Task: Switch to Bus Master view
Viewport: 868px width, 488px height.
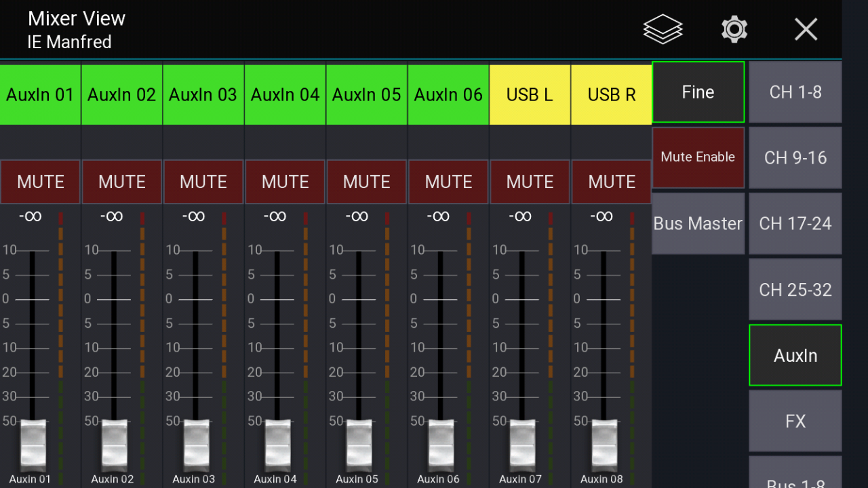Action: 698,223
